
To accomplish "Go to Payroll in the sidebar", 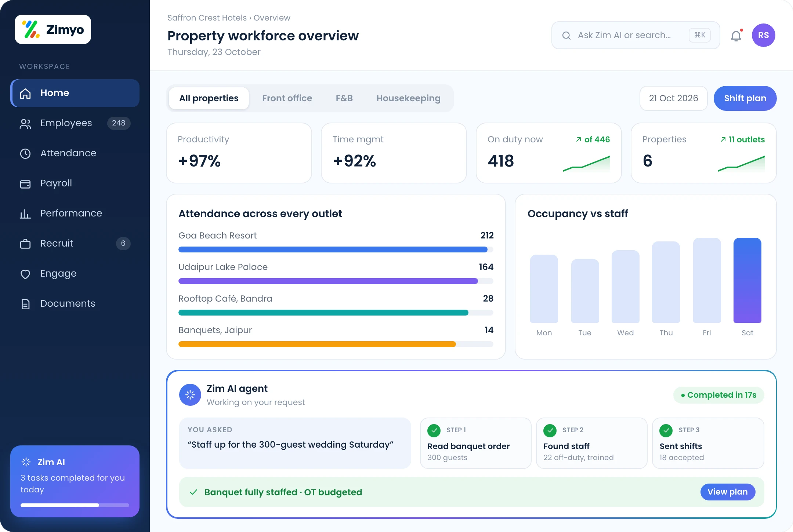I will pos(75,183).
